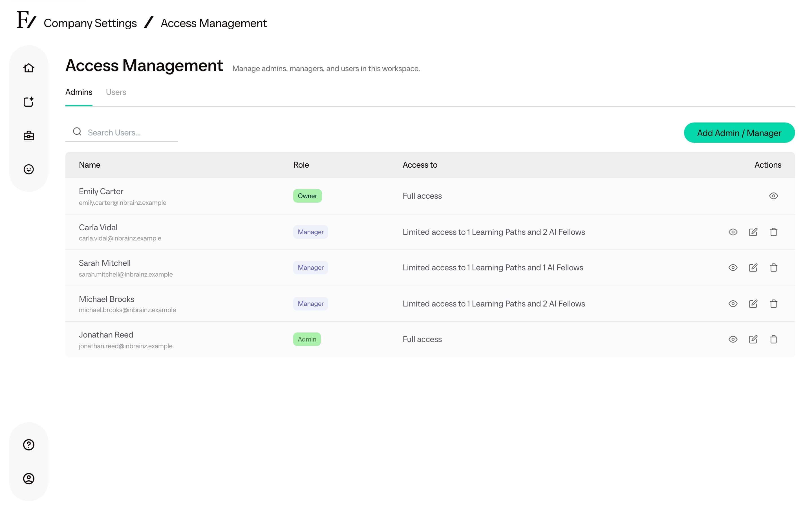Click jonathan.reed@inbrainz.example email
Viewport: 812px width, 508px height.
[x=125, y=346]
